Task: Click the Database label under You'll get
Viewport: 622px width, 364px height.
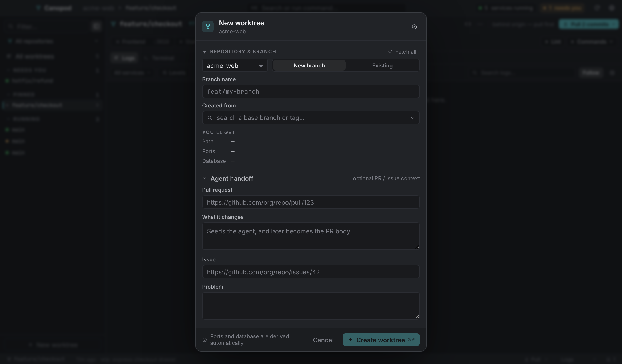Action: point(214,161)
